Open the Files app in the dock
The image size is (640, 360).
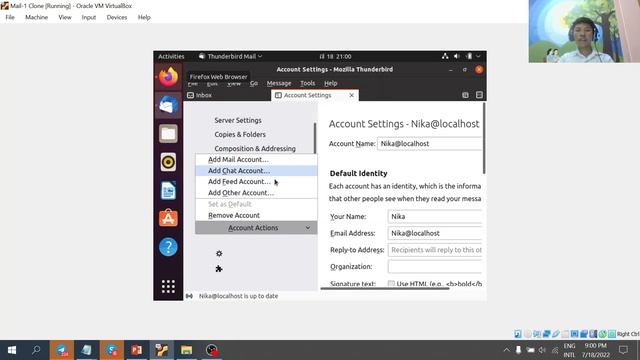coord(168,133)
